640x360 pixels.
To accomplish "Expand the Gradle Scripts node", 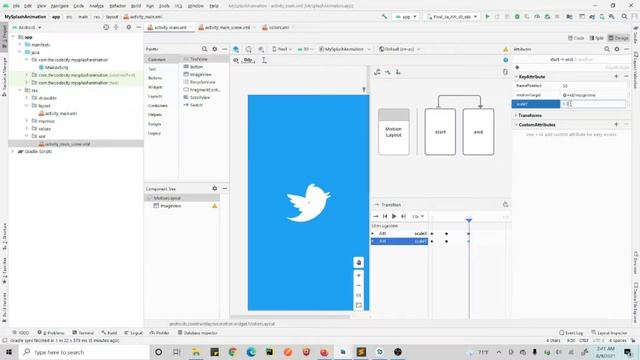I will click(13, 151).
